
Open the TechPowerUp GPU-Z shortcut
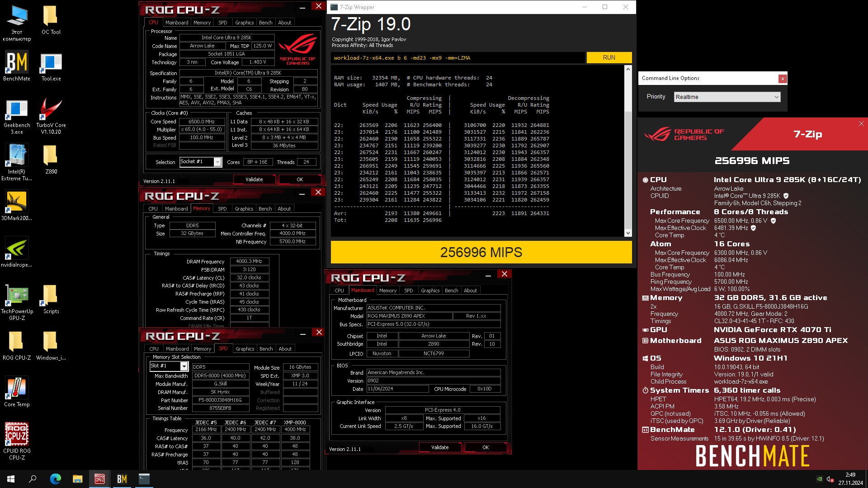point(17,303)
